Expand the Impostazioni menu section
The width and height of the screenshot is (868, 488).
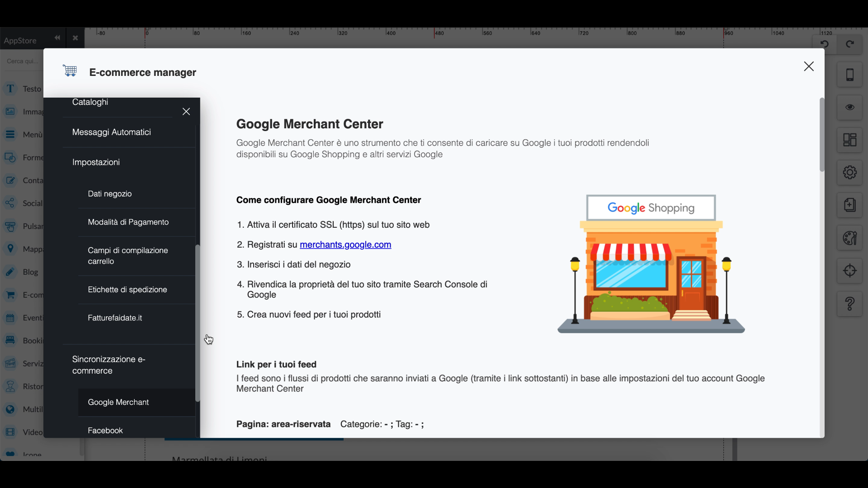[x=96, y=162]
